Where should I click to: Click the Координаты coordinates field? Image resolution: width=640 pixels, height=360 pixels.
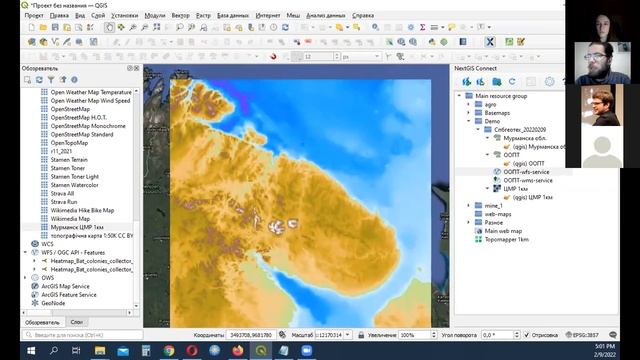coord(251,335)
